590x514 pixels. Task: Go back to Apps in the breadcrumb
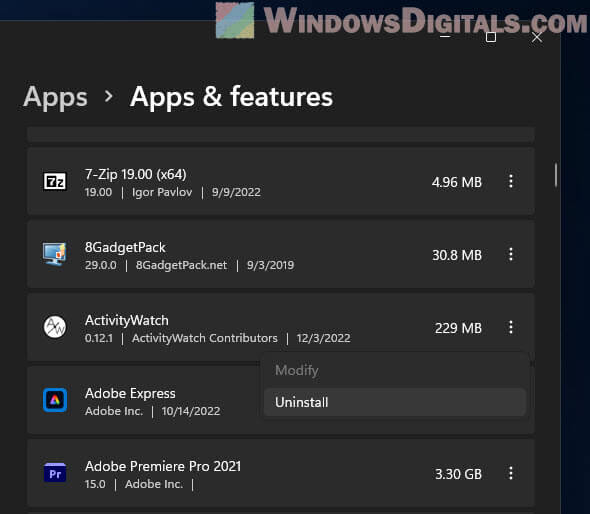coord(55,97)
